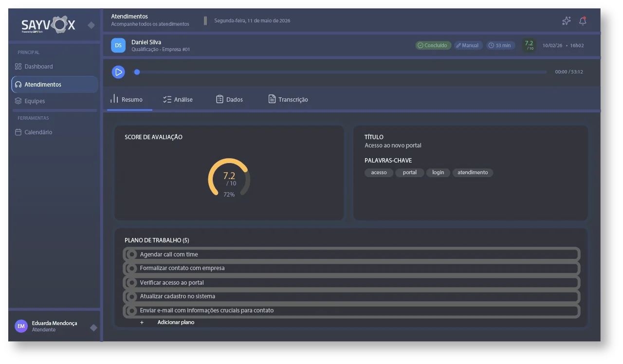Click the plus icon beside Adicionar plano
Screen dimensions: 623x364
click(x=142, y=322)
